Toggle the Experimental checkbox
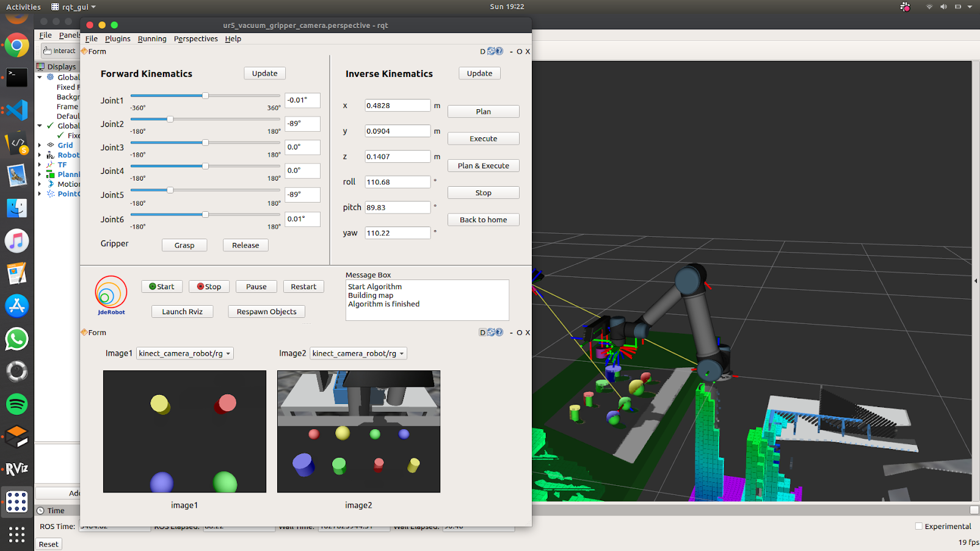This screenshot has width=980, height=551. pyautogui.click(x=918, y=526)
